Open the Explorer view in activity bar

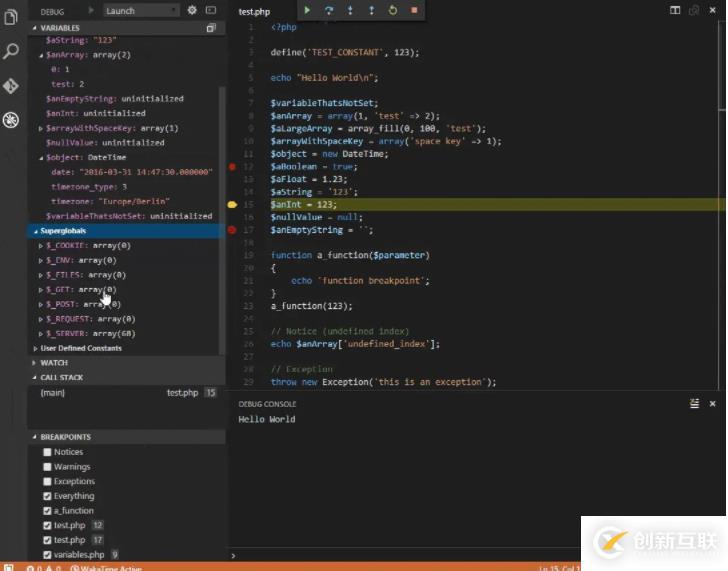(x=11, y=17)
